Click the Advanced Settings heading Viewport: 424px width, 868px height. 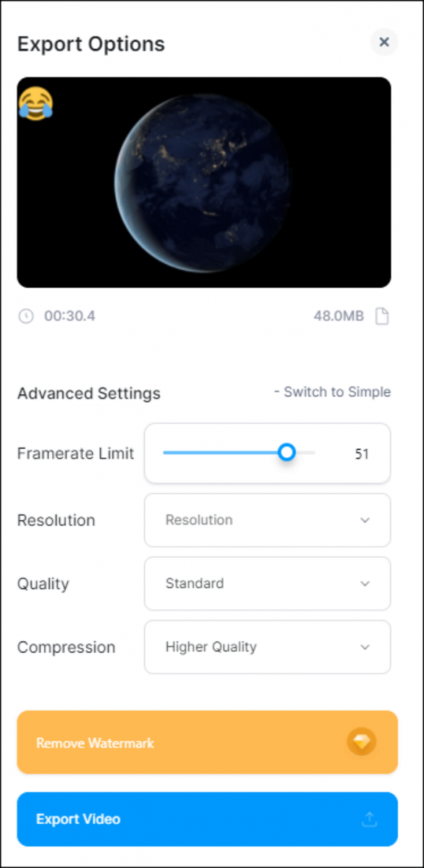tap(88, 393)
